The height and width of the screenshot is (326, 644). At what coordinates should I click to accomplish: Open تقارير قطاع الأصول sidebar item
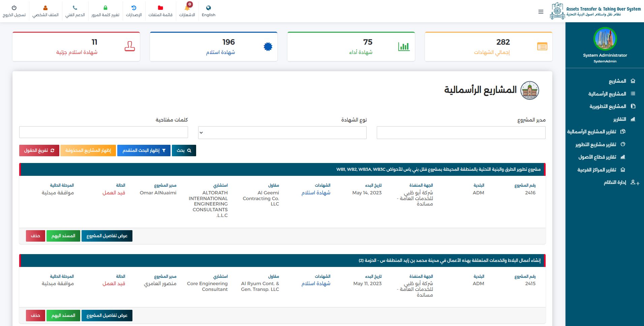[x=597, y=157]
